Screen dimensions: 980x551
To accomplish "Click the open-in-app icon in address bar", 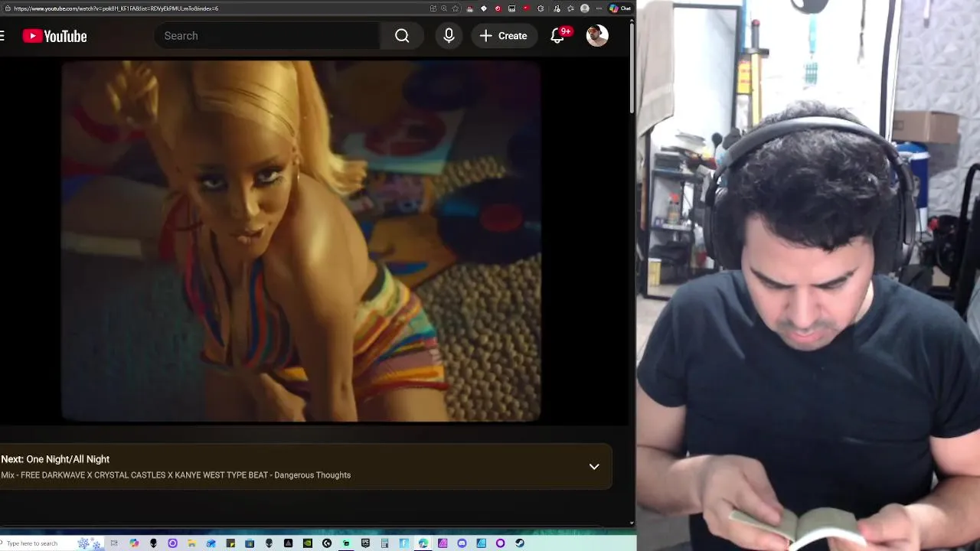I will coord(433,8).
